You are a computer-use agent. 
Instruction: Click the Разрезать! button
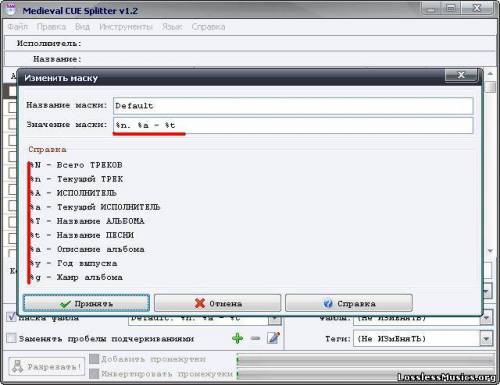tap(47, 366)
